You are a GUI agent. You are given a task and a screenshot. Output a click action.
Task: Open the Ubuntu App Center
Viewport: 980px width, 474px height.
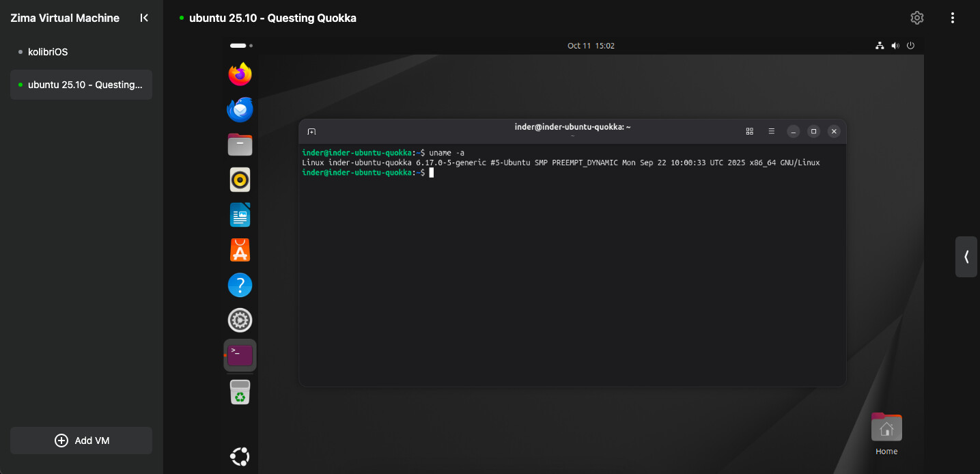point(240,251)
